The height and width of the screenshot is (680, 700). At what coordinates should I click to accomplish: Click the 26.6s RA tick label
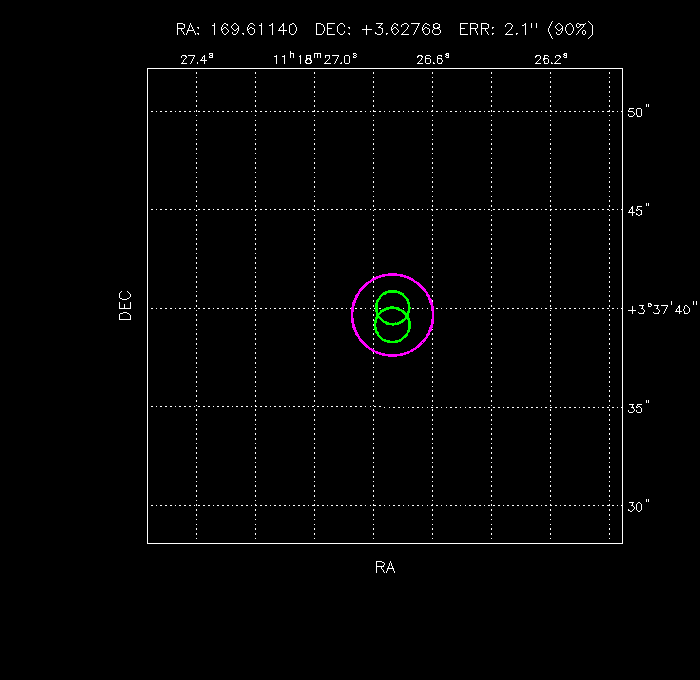pyautogui.click(x=433, y=59)
